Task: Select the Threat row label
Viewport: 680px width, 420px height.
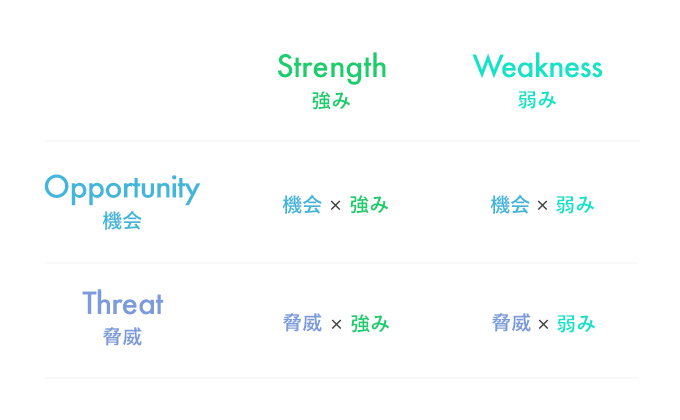Action: tap(123, 302)
